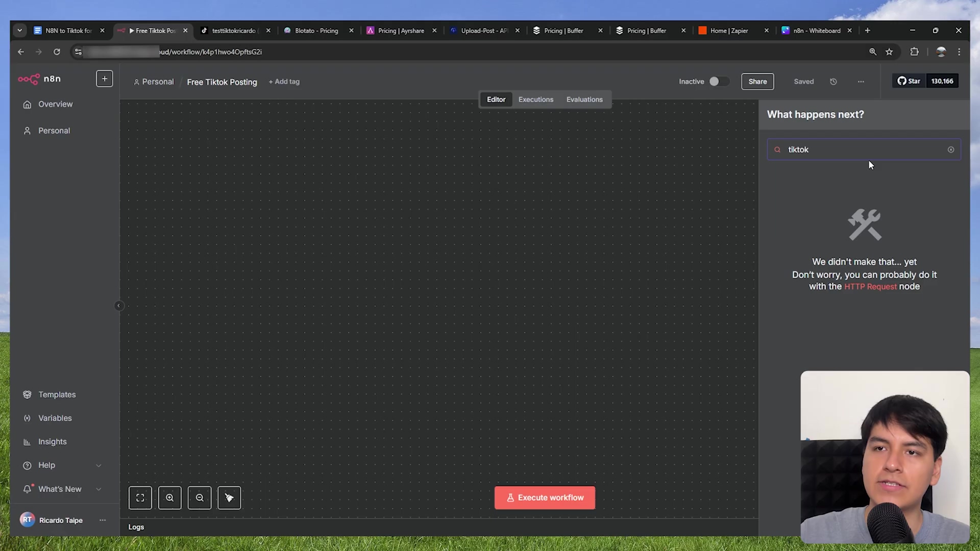The width and height of the screenshot is (980, 551).
Task: Click the RT user avatar
Action: tap(27, 519)
